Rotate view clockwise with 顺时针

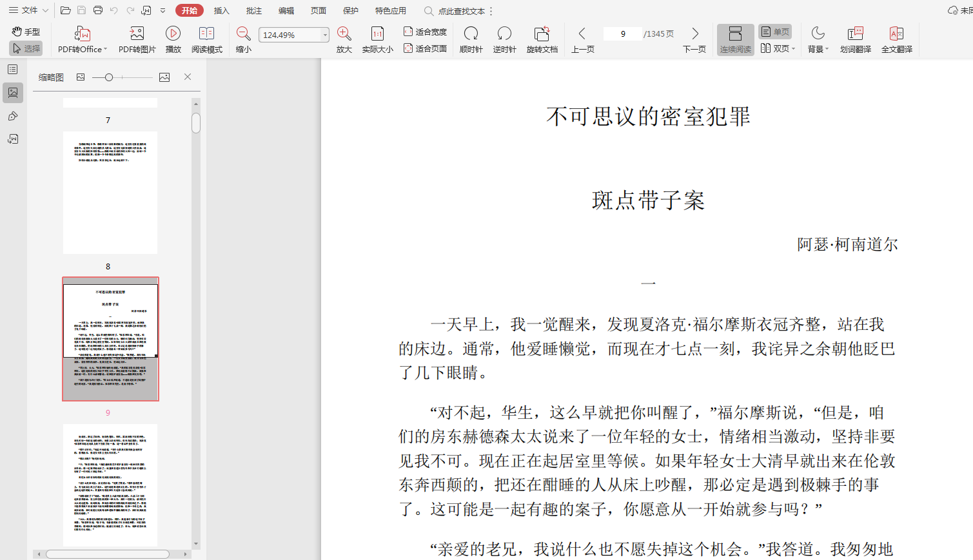(x=471, y=39)
